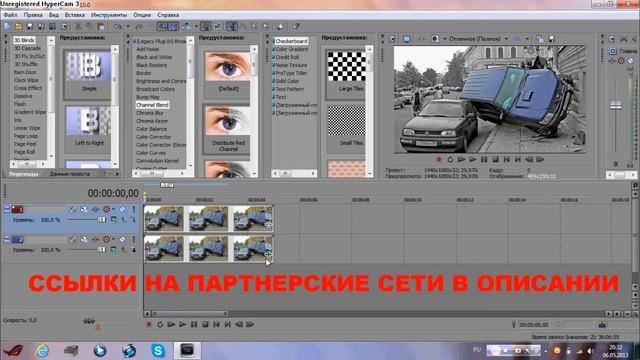Solo video track 2
This screenshot has height=360, width=640.
133,239
